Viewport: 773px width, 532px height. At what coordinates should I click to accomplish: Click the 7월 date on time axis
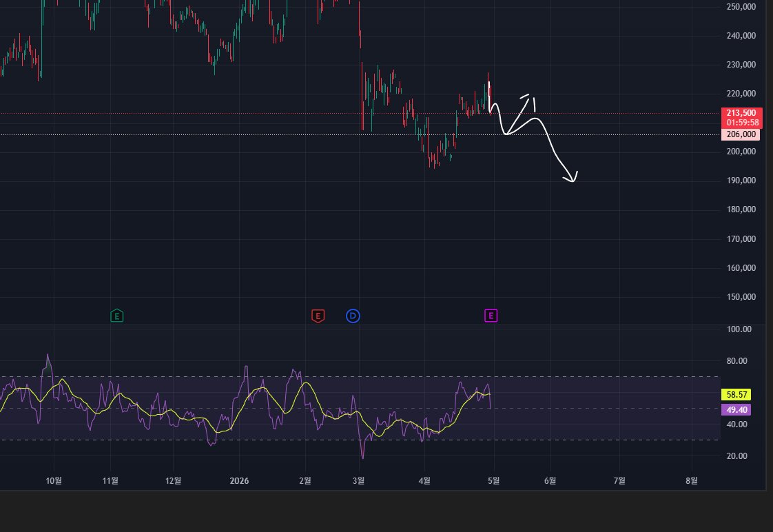pyautogui.click(x=619, y=481)
